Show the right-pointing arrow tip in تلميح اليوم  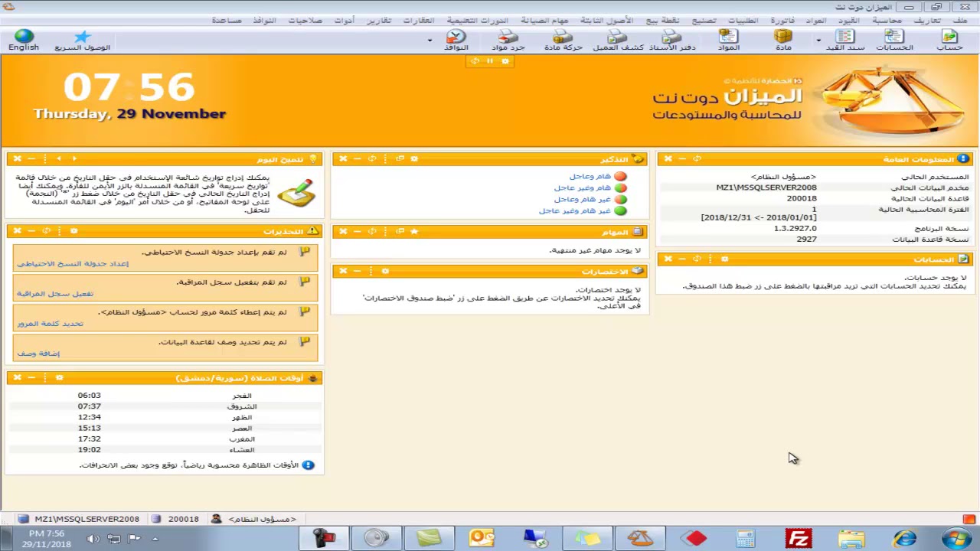coord(74,158)
